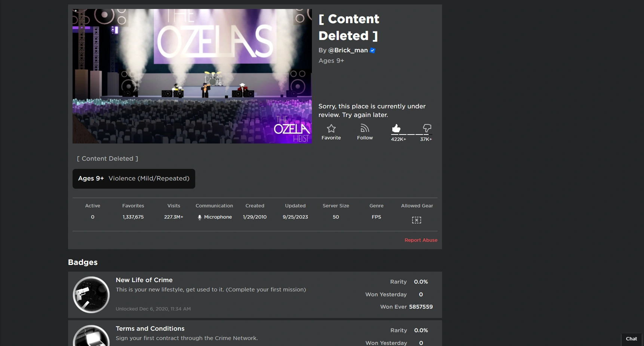The width and height of the screenshot is (644, 346).
Task: Click the Report Abuse link
Action: tap(421, 240)
